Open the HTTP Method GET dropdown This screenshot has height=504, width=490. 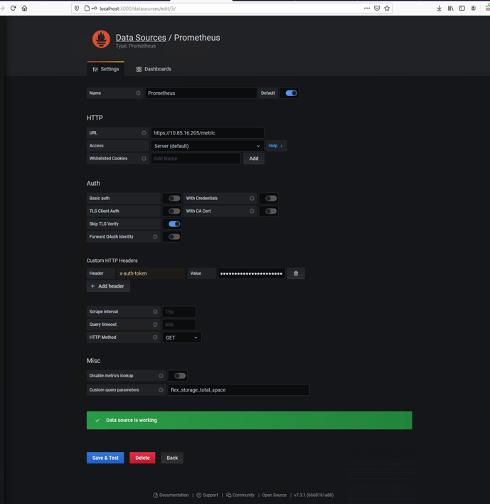click(182, 337)
